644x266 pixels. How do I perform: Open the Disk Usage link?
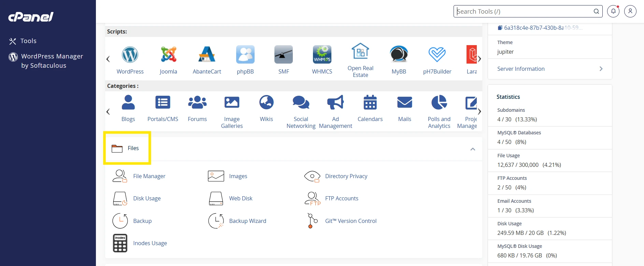tap(147, 198)
